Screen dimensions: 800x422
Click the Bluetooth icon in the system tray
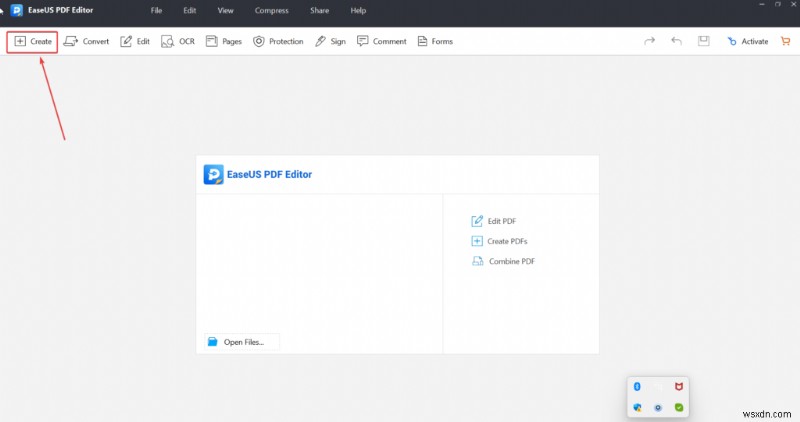(638, 386)
